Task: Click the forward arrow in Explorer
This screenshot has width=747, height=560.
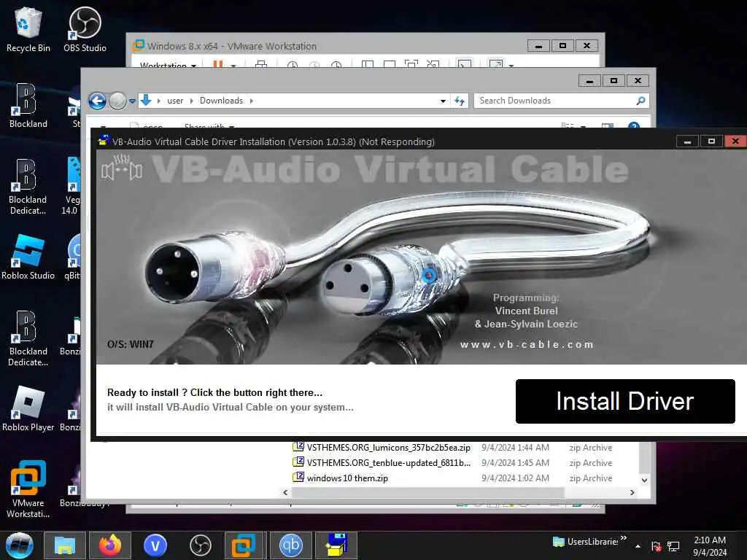Action: (117, 101)
